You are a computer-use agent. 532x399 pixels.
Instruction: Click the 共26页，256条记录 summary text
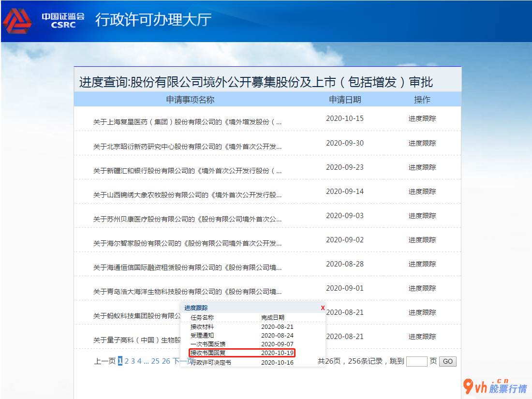pos(350,361)
